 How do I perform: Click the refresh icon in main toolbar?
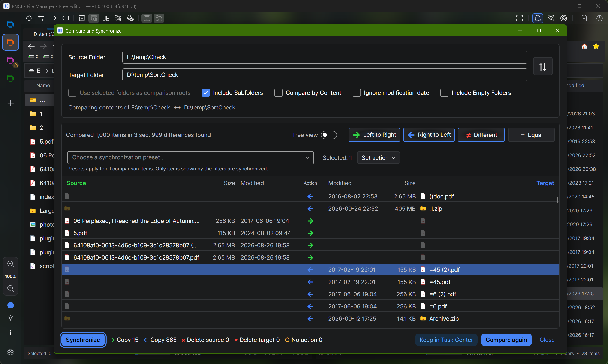pos(29,18)
